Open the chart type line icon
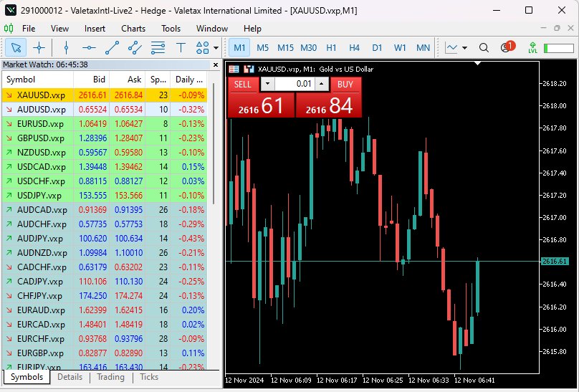 pyautogui.click(x=451, y=47)
